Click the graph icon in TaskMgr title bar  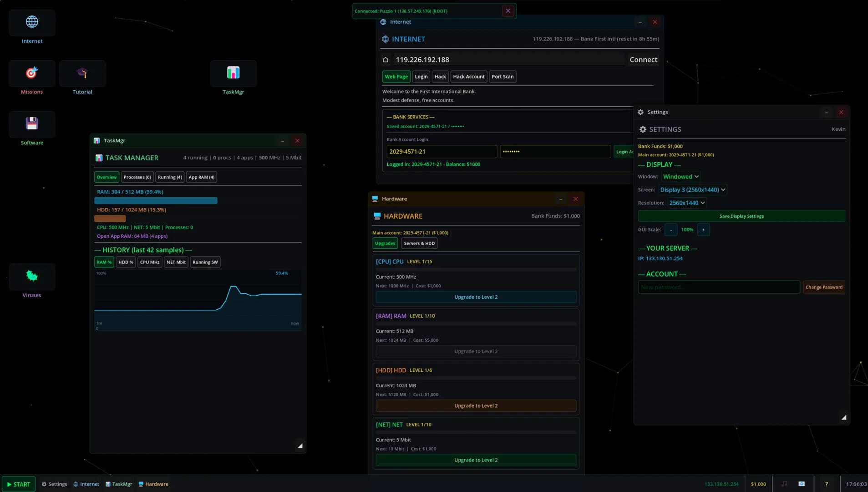pos(97,141)
